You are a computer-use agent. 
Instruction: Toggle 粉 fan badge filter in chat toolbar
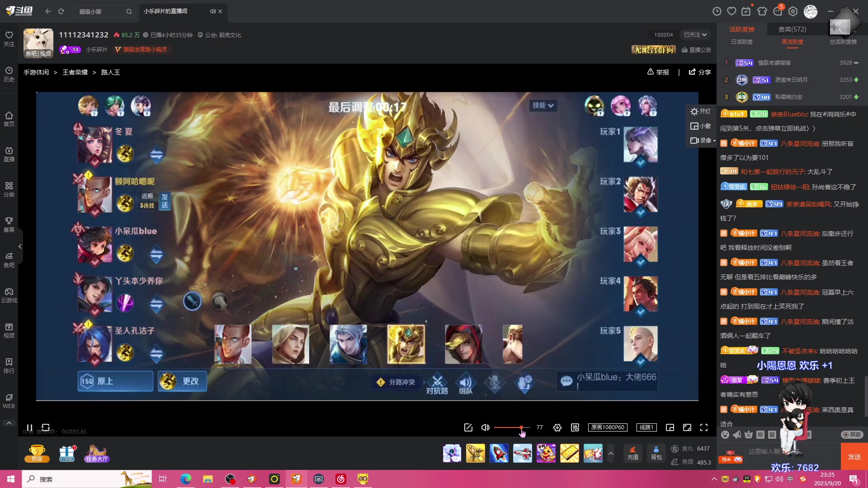click(x=760, y=435)
